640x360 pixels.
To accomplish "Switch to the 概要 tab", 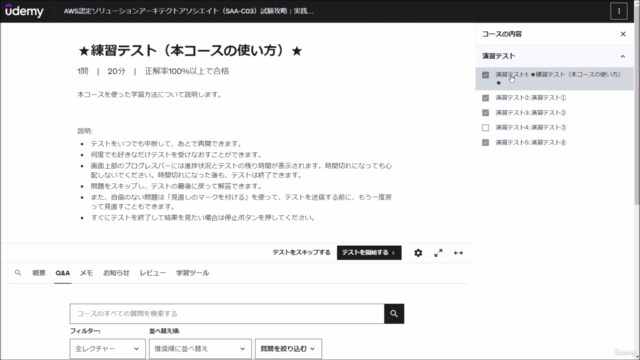I will point(39,273).
